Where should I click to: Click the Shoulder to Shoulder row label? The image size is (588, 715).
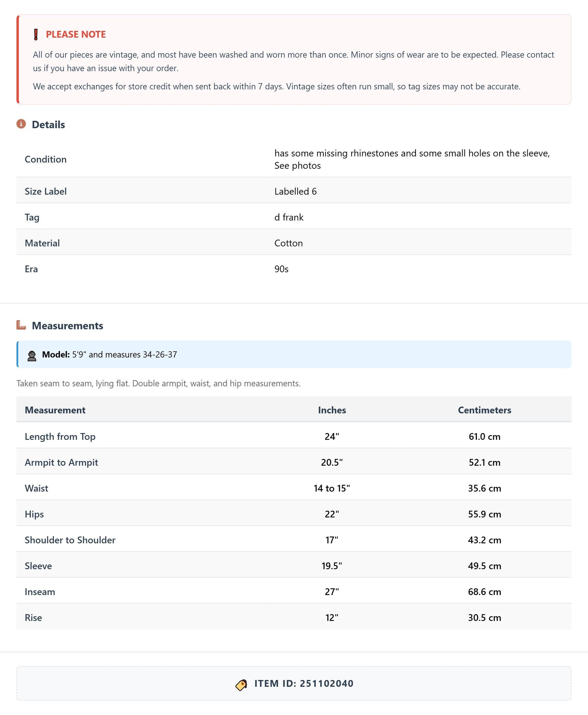pos(70,540)
